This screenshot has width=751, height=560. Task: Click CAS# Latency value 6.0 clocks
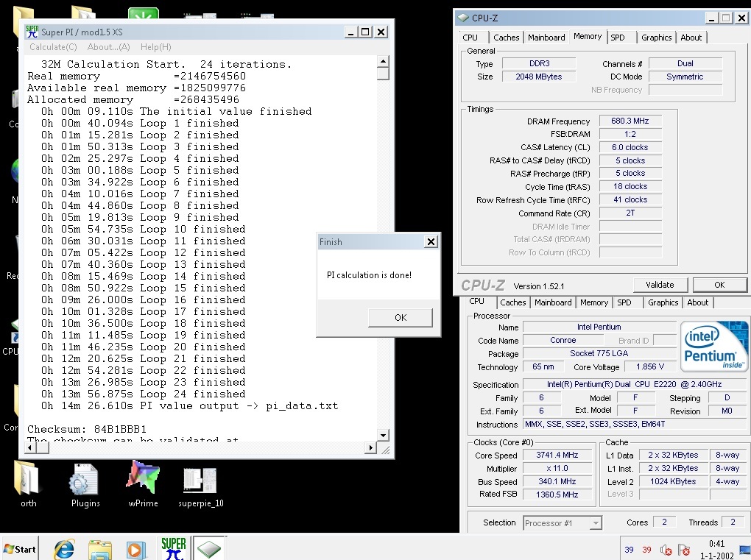pyautogui.click(x=630, y=147)
